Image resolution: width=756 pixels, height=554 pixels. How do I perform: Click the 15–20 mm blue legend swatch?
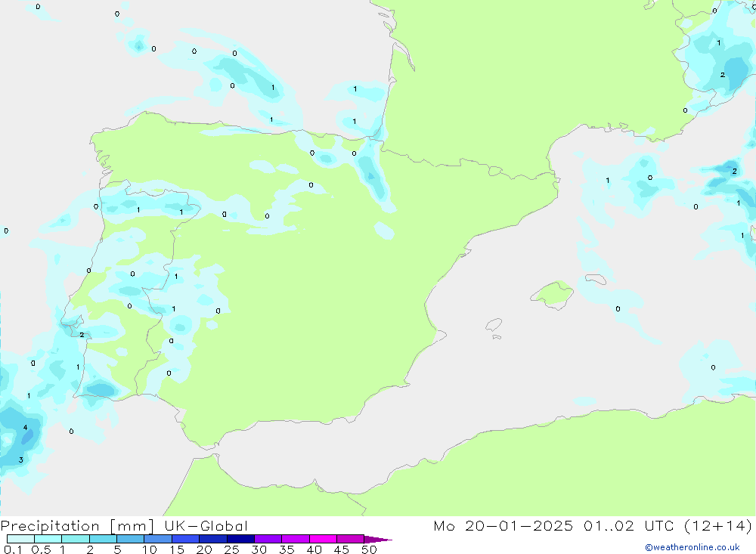coord(186,539)
